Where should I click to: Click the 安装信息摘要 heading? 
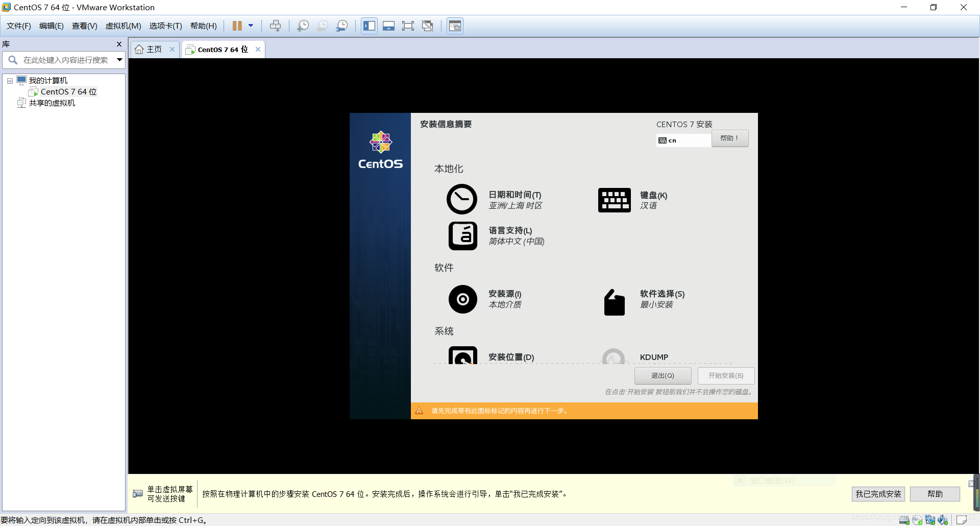click(446, 124)
